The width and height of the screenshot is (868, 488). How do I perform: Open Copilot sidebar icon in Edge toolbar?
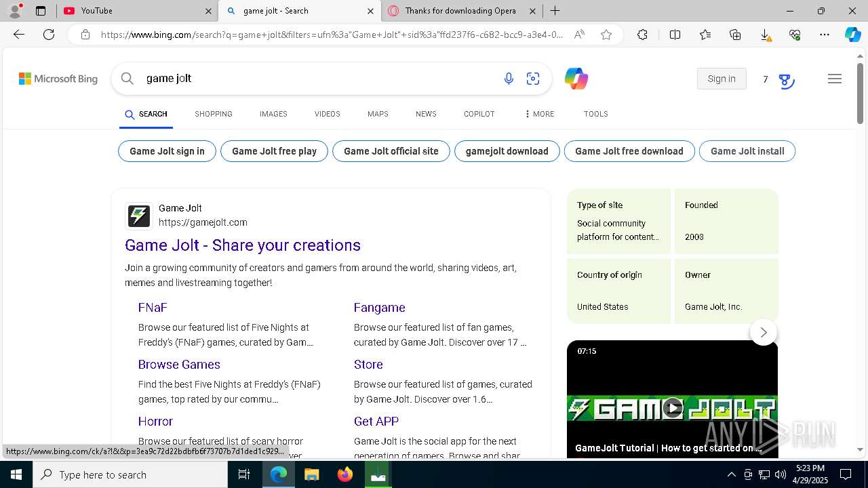click(x=852, y=35)
